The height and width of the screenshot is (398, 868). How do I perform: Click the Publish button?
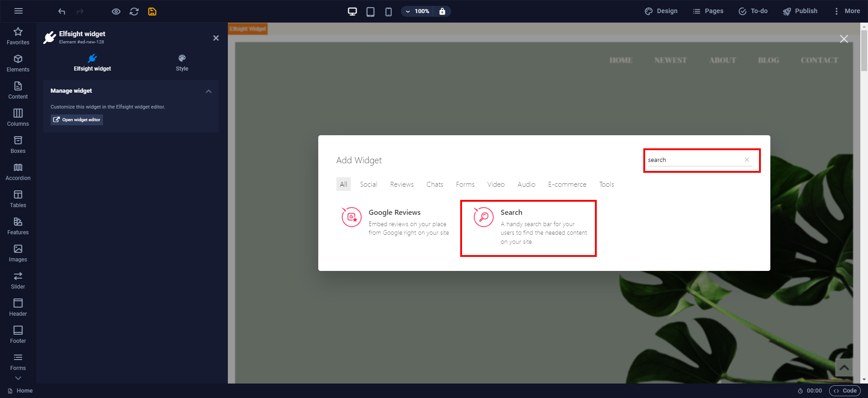click(800, 11)
